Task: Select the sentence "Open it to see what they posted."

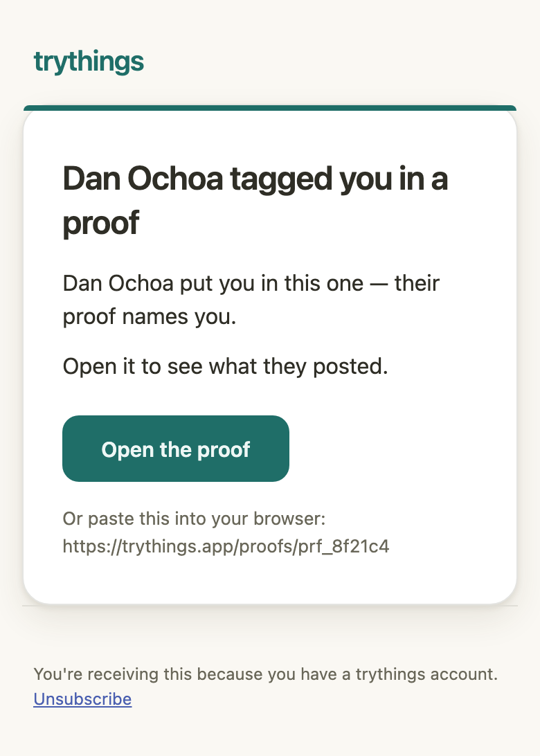Action: click(225, 366)
